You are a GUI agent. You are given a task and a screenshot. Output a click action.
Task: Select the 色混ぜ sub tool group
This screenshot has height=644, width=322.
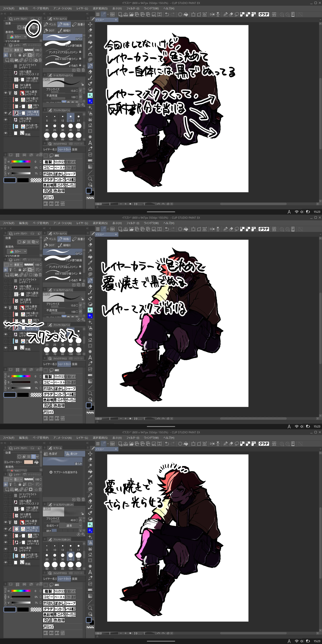[50, 454]
